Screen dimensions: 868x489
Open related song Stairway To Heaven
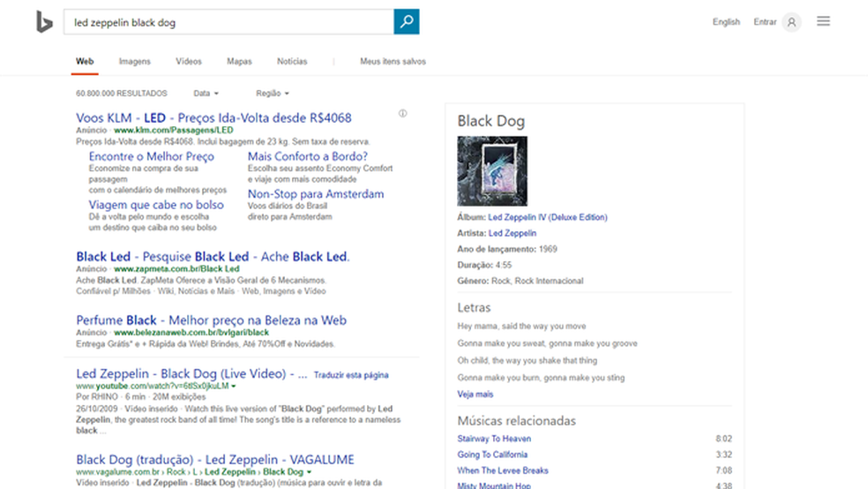(x=494, y=439)
